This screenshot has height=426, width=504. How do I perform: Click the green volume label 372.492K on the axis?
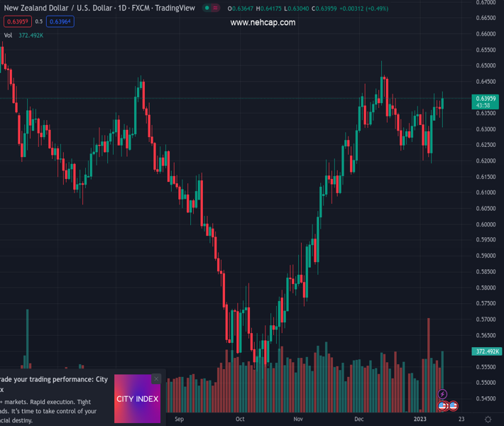coord(486,351)
